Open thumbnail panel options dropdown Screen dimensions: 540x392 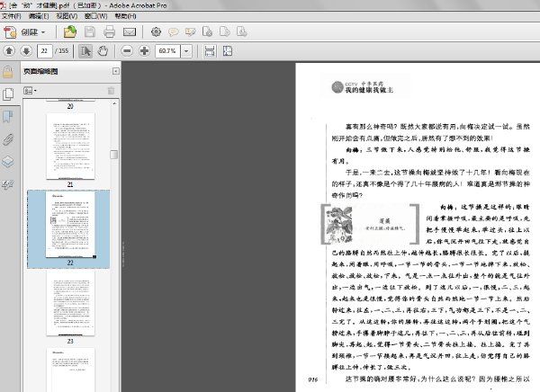point(30,91)
